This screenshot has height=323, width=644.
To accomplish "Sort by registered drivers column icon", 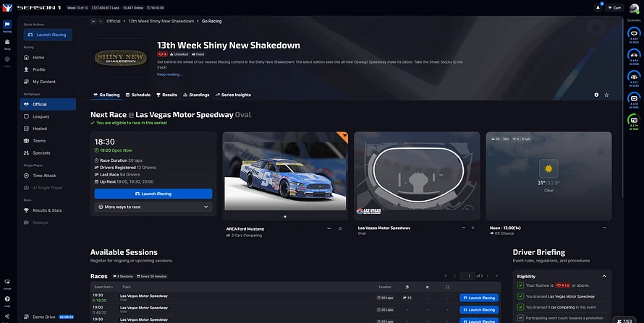I will click(x=407, y=287).
